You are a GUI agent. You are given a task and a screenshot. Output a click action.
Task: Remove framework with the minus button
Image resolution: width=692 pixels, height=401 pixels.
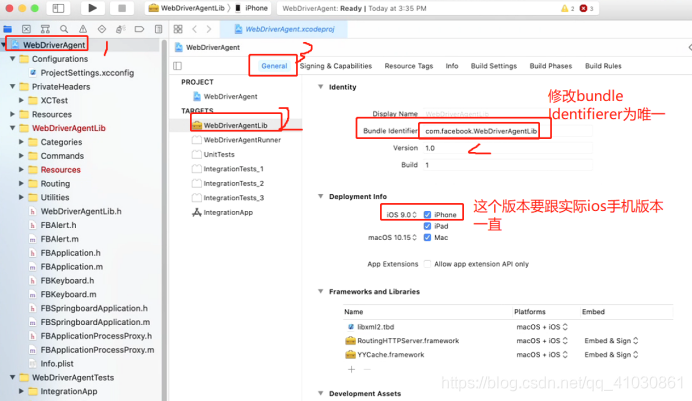[367, 369]
